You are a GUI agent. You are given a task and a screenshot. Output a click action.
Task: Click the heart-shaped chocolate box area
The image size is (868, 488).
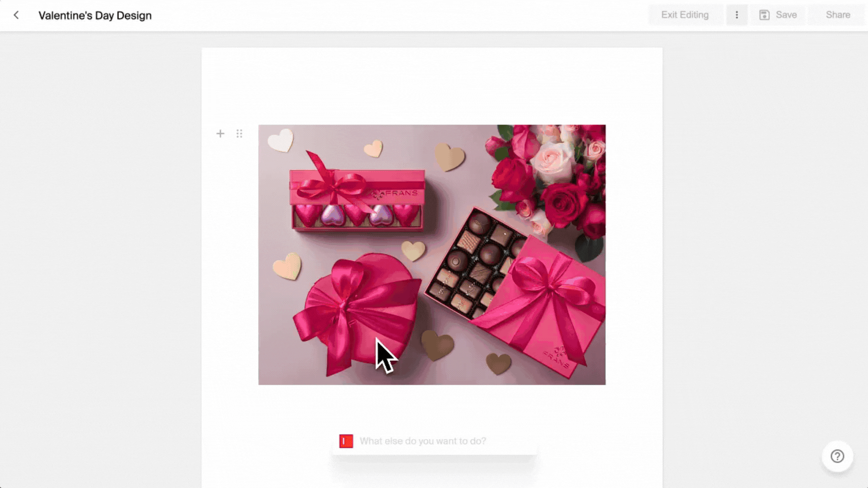(x=358, y=316)
